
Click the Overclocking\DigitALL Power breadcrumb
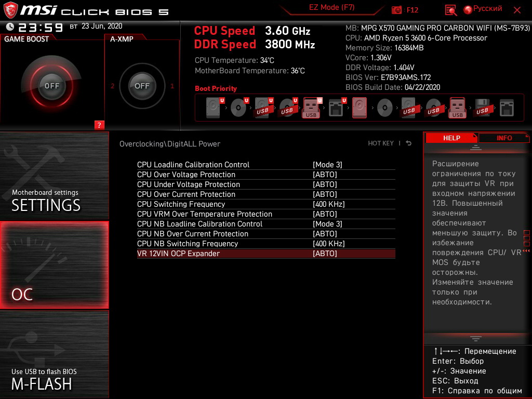[170, 143]
